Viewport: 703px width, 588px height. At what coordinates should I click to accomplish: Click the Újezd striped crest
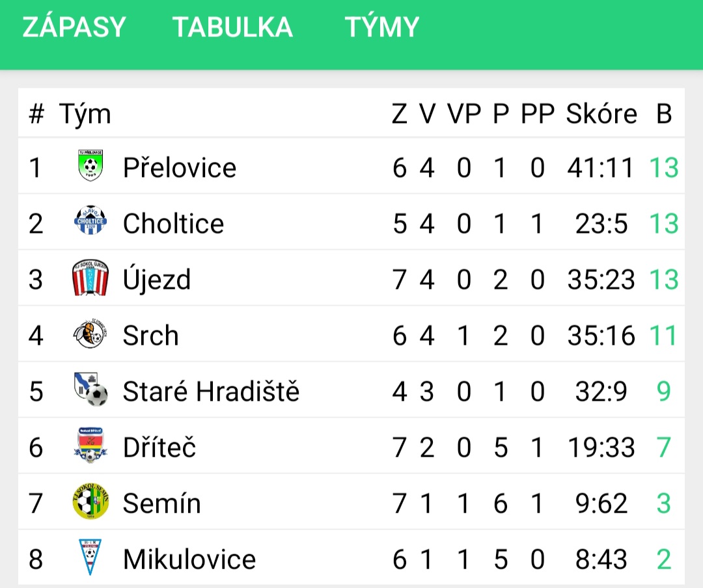click(90, 278)
